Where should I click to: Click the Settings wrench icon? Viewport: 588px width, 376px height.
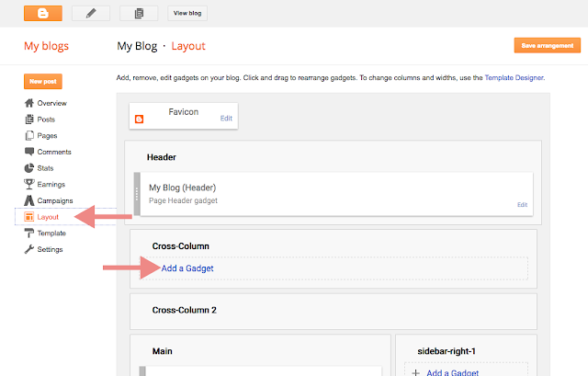click(x=29, y=249)
